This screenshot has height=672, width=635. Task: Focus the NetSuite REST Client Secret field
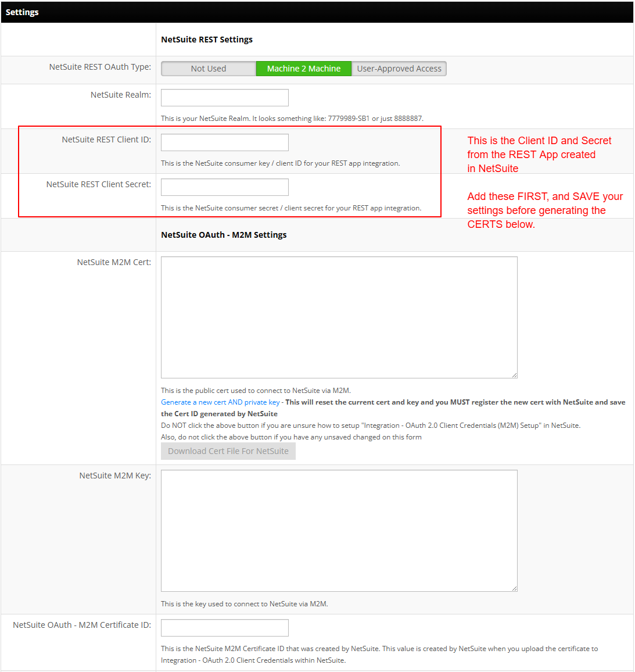(x=224, y=187)
